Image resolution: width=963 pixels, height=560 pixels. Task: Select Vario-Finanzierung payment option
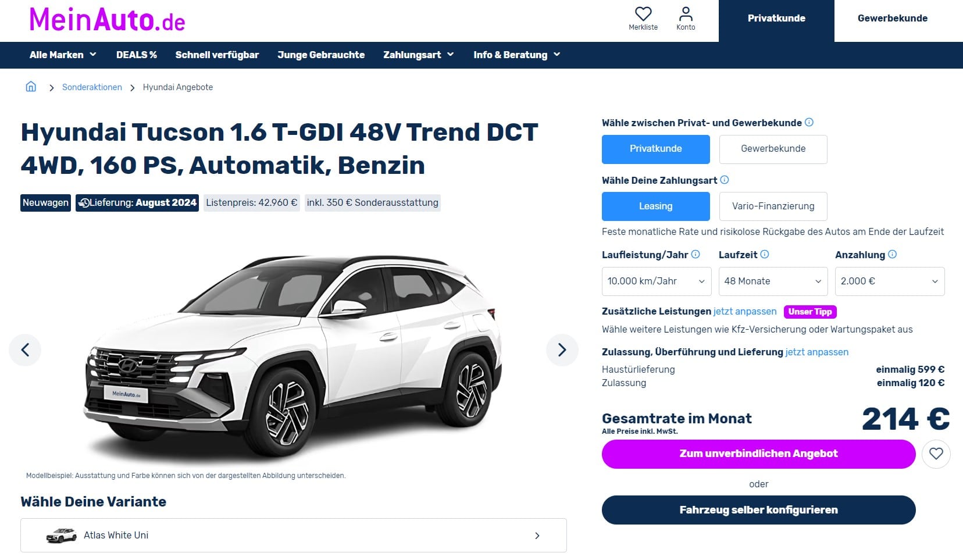pyautogui.click(x=773, y=206)
